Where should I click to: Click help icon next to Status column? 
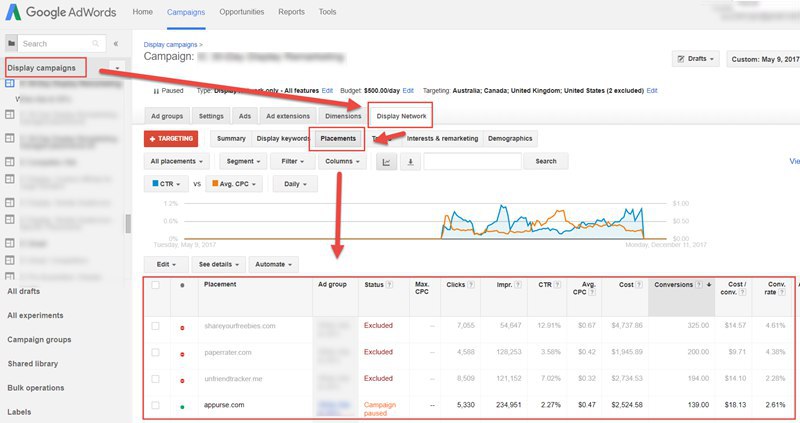coord(389,285)
